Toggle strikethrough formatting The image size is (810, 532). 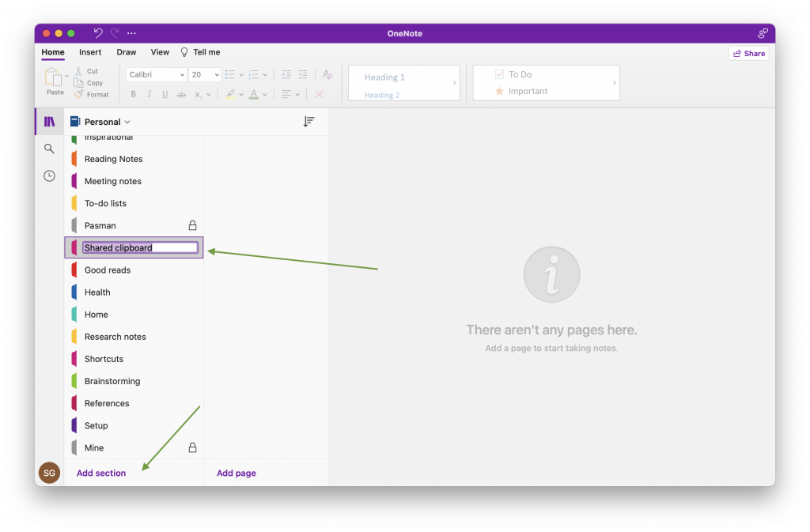tap(181, 94)
